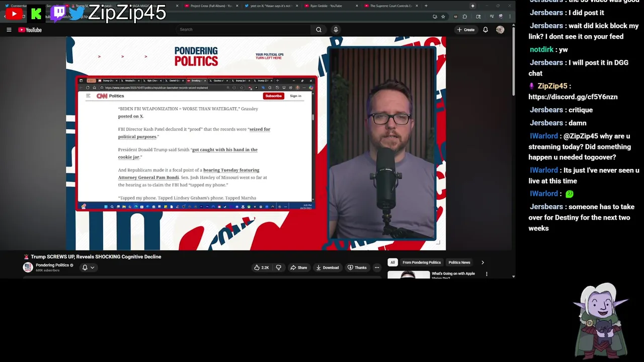Go to the YouTube home logo
Image resolution: width=644 pixels, height=362 pixels.
click(30, 30)
